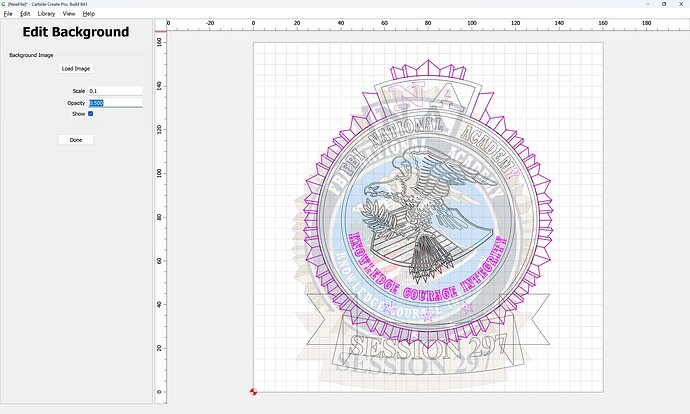The height and width of the screenshot is (414, 690).
Task: Open the Help menu
Action: pyautogui.click(x=89, y=14)
